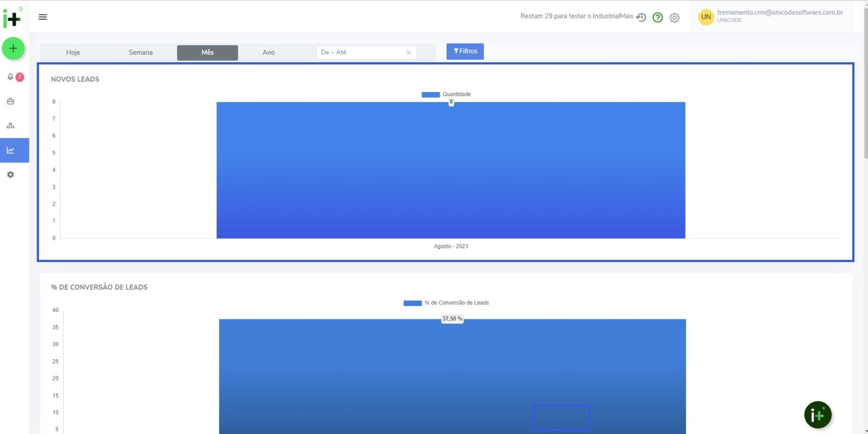
Task: Toggle the % de Conversão de Leads legend
Action: pos(446,303)
